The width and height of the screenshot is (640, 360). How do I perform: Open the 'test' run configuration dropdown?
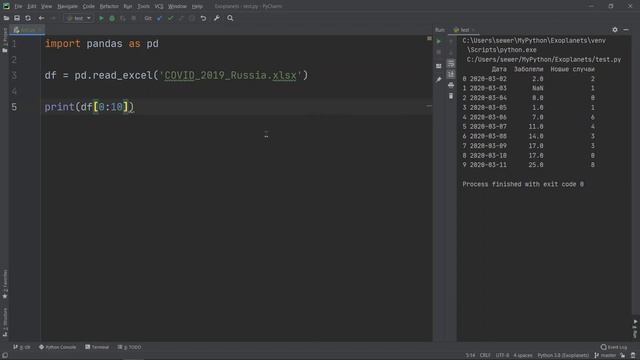point(79,18)
